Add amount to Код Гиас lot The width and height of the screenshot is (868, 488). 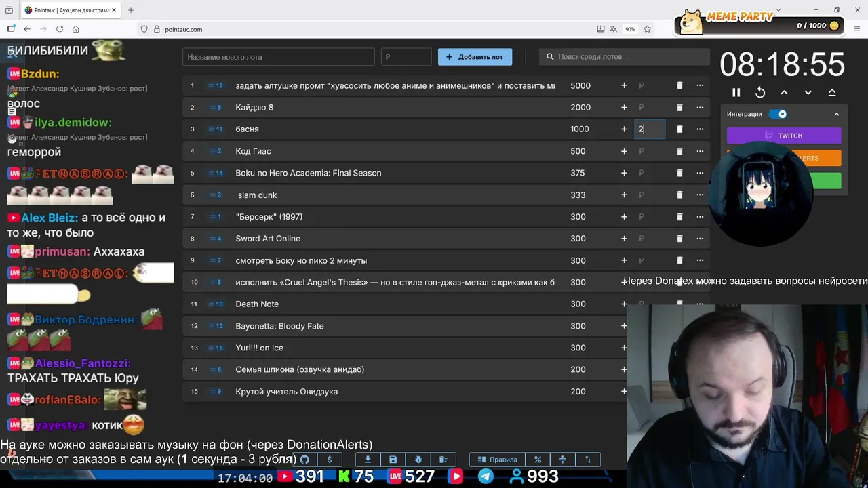click(624, 151)
